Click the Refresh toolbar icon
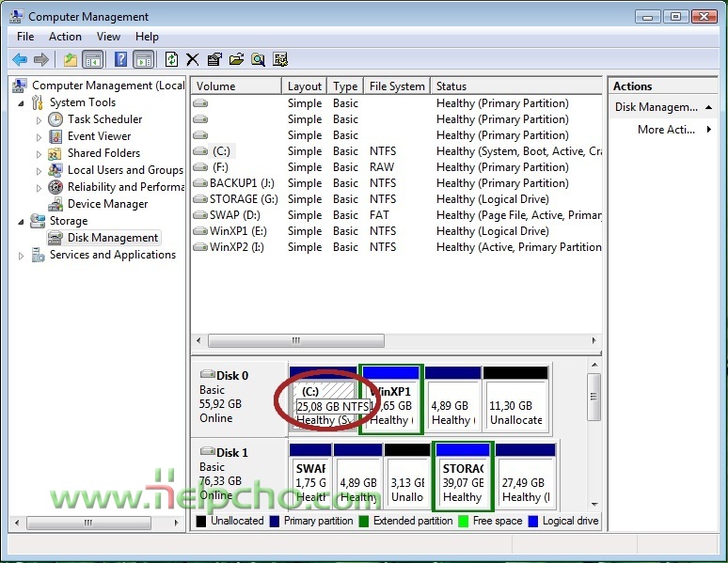728x563 pixels. tap(171, 59)
